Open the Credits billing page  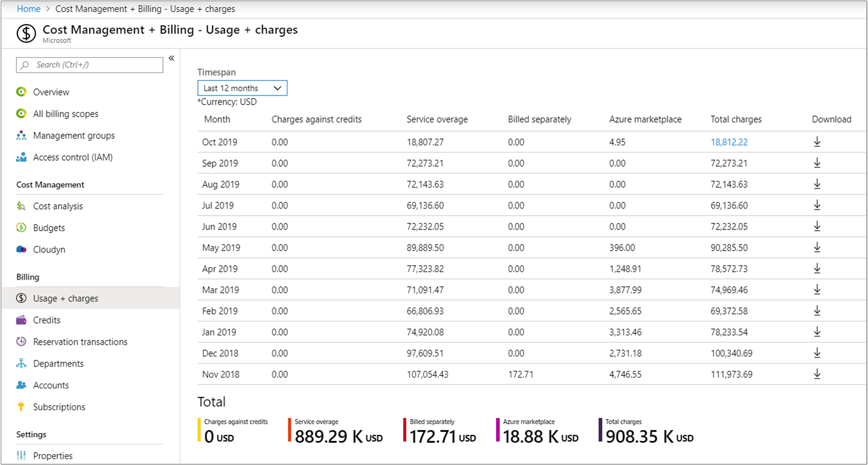click(46, 320)
